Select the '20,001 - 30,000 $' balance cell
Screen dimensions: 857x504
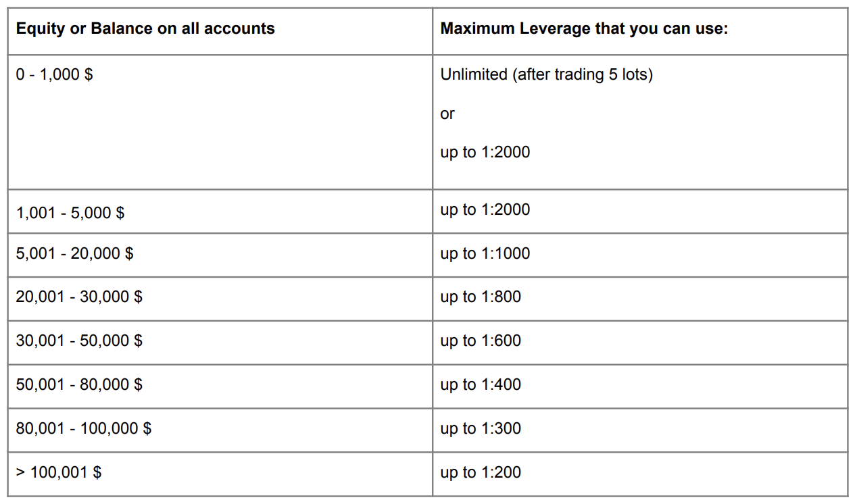[79, 297]
